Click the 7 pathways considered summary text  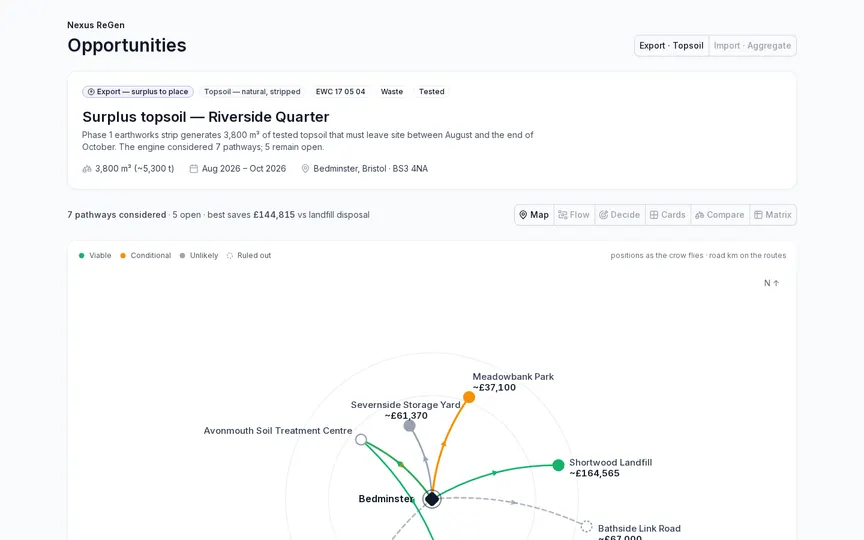117,215
